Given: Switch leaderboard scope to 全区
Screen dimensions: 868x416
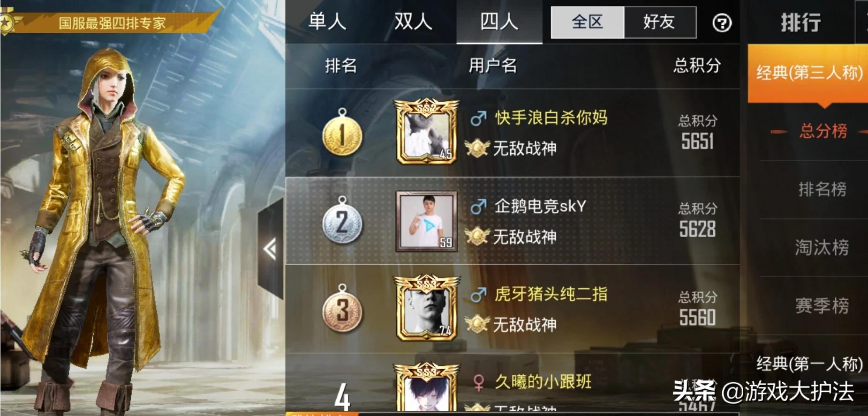Looking at the screenshot, I should (x=587, y=22).
